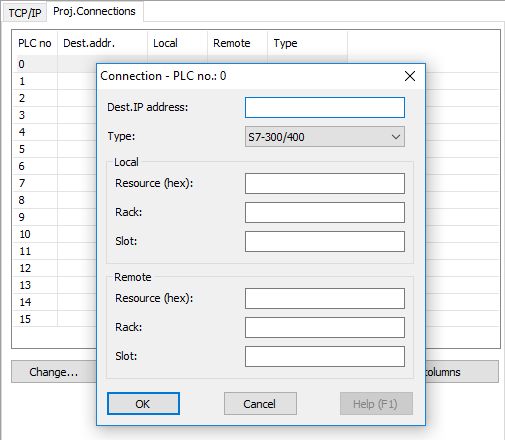The width and height of the screenshot is (505, 440).
Task: Click the Cancel button
Action: click(260, 404)
